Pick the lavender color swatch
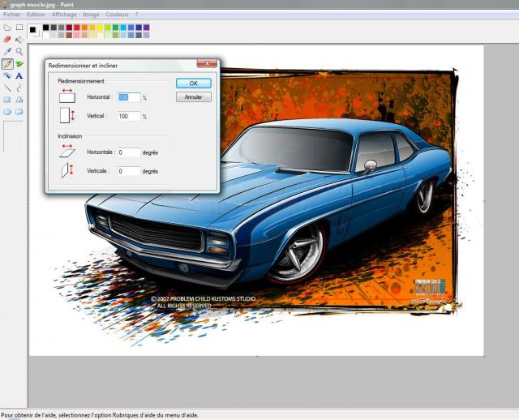 (x=146, y=35)
